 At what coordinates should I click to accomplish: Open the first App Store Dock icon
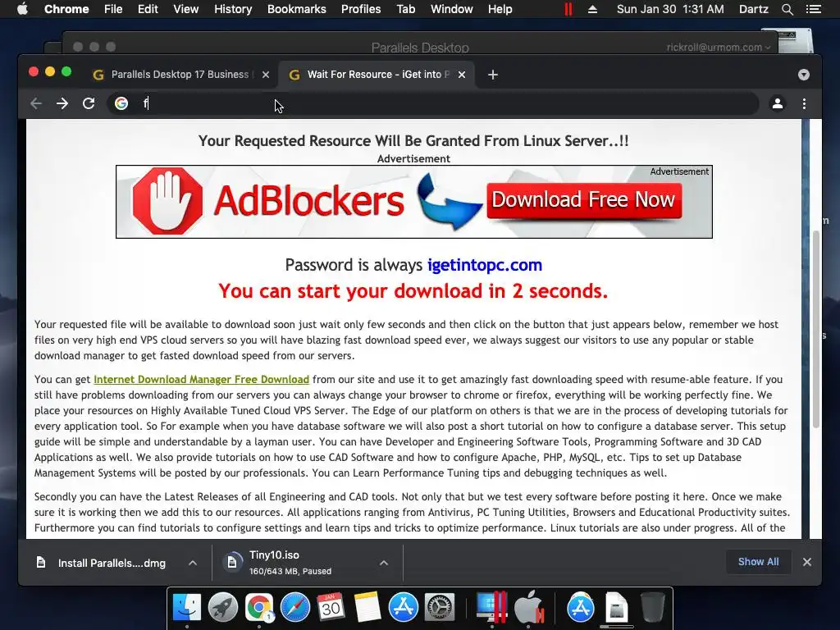click(x=404, y=607)
